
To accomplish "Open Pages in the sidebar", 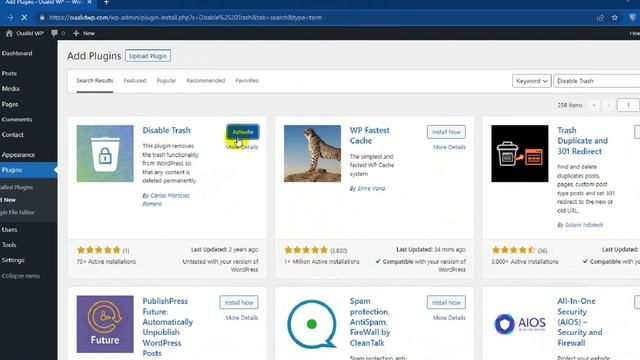I will 10,104.
